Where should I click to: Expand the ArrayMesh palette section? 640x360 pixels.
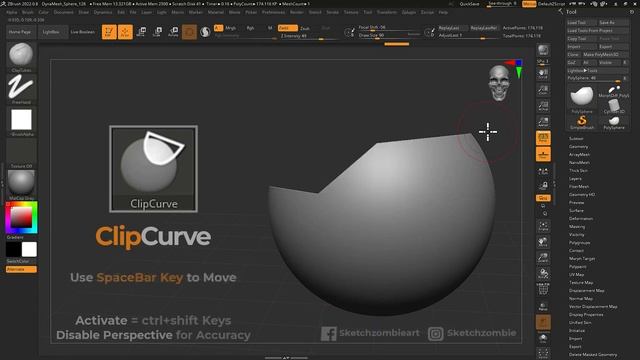579,155
